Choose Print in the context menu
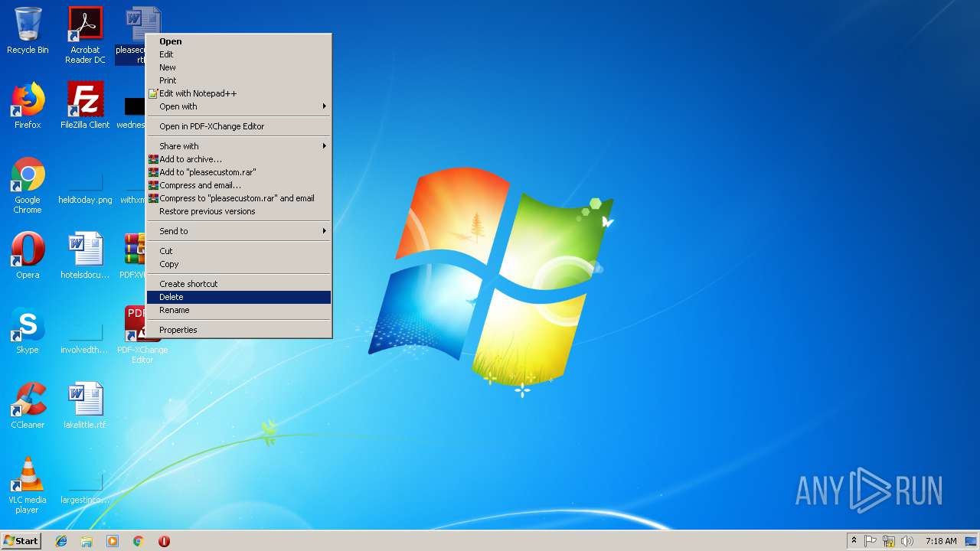This screenshot has height=551, width=980. pyautogui.click(x=239, y=80)
